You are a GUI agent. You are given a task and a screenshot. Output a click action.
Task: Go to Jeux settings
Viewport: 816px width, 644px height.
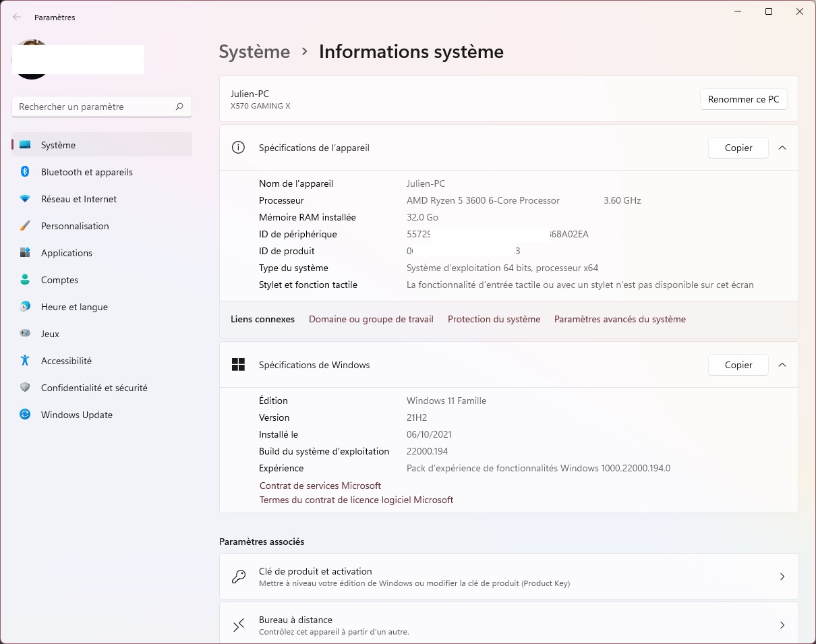pyautogui.click(x=102, y=334)
